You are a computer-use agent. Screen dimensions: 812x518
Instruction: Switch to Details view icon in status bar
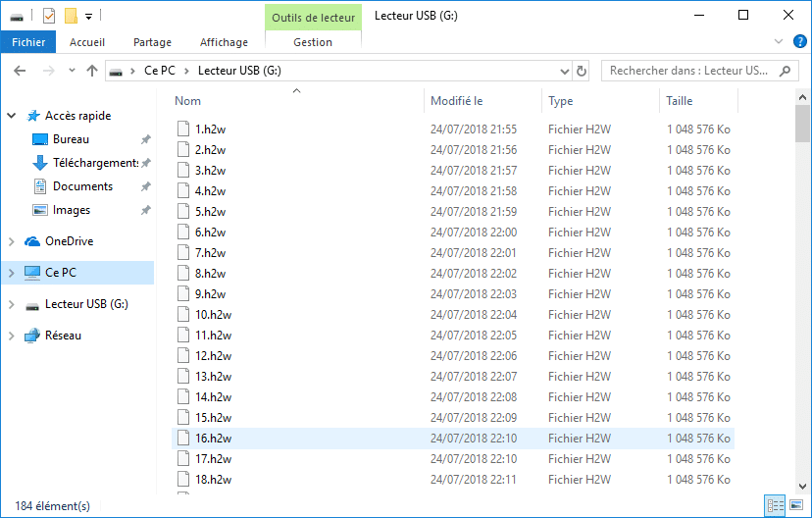point(776,505)
